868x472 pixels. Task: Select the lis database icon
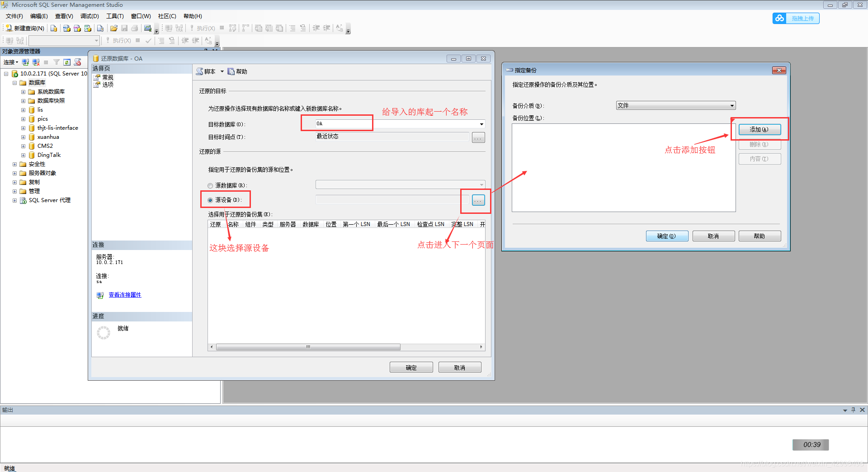pyautogui.click(x=32, y=110)
